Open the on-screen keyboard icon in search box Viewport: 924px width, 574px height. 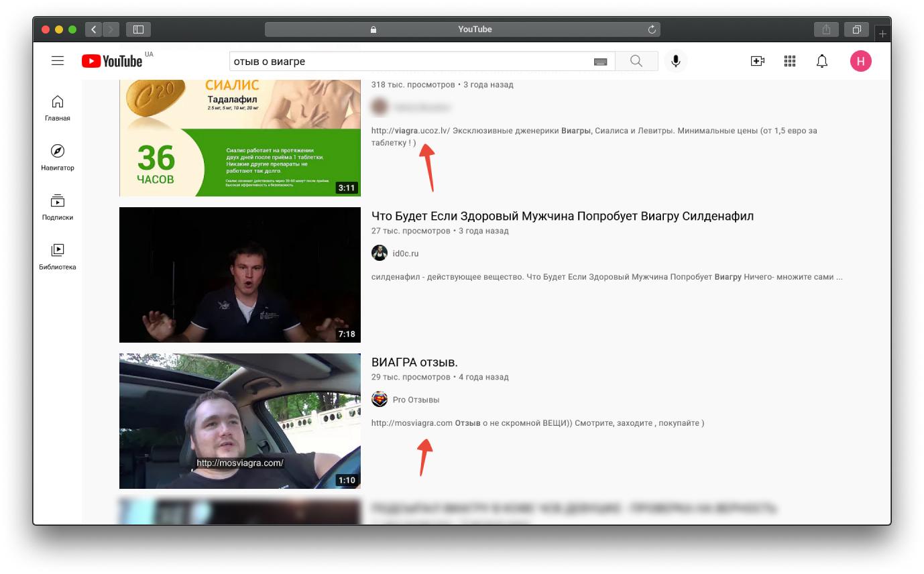click(x=600, y=62)
